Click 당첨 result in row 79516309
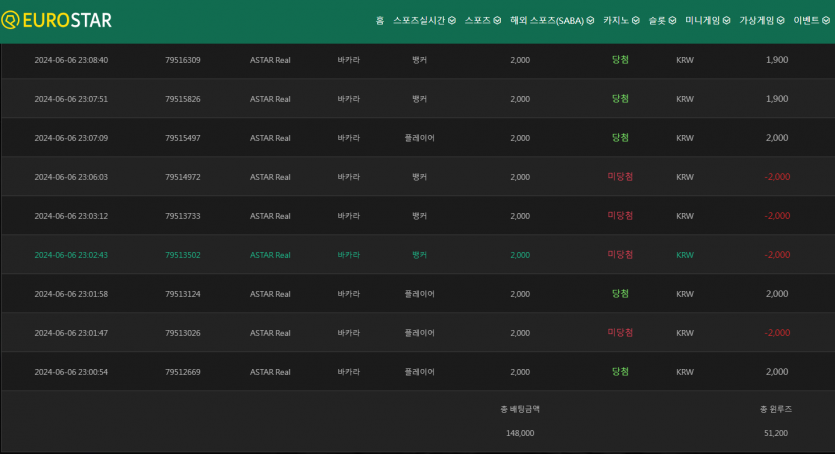835x454 pixels. (620, 60)
